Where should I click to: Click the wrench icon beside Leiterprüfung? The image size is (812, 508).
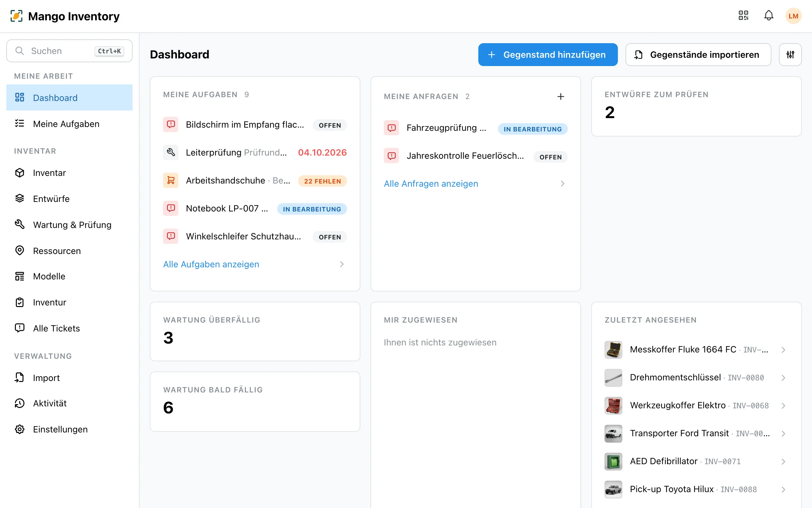(171, 152)
